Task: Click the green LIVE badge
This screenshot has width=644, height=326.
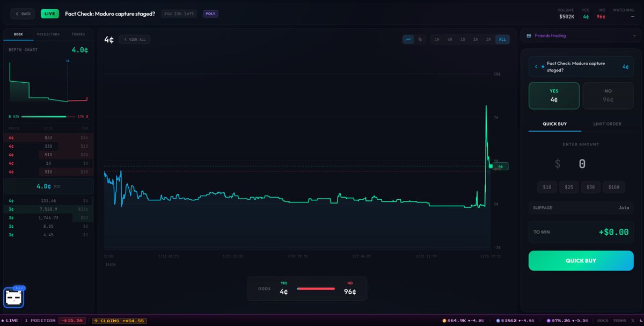Action: click(50, 13)
